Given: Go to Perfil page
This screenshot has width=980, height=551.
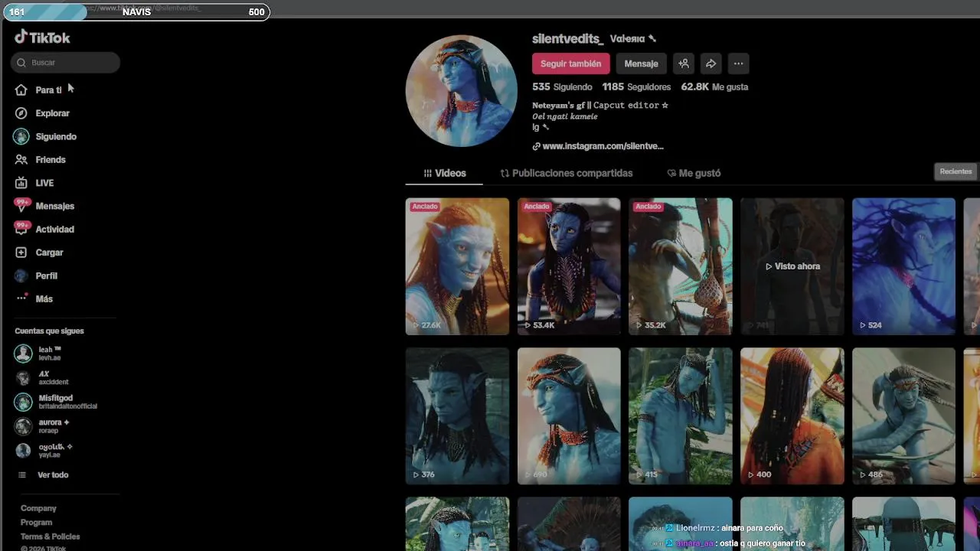Looking at the screenshot, I should tap(46, 275).
